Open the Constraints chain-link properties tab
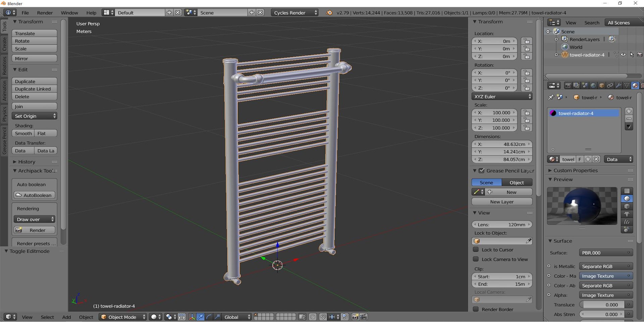644x322 pixels. (610, 86)
